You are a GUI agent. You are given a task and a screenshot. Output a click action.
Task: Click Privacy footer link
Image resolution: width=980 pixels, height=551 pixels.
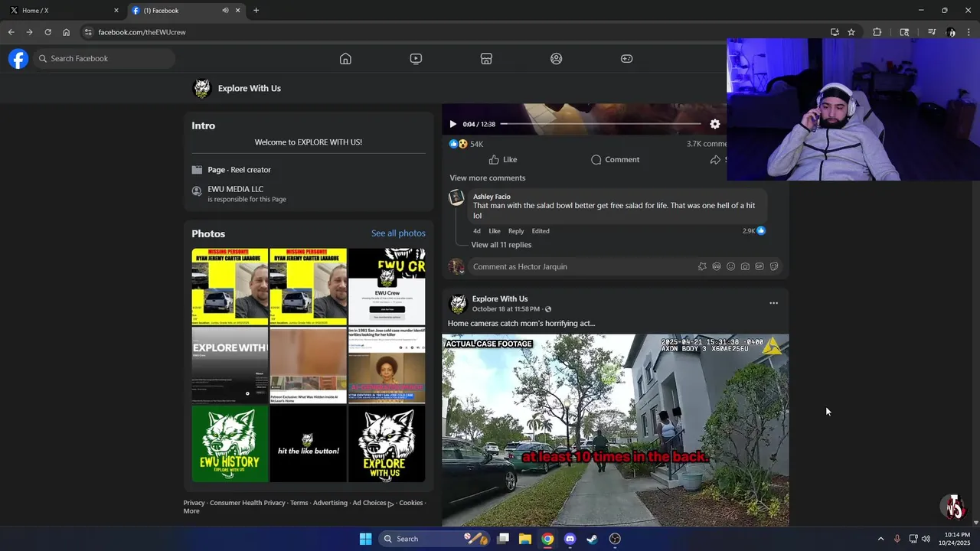[194, 503]
